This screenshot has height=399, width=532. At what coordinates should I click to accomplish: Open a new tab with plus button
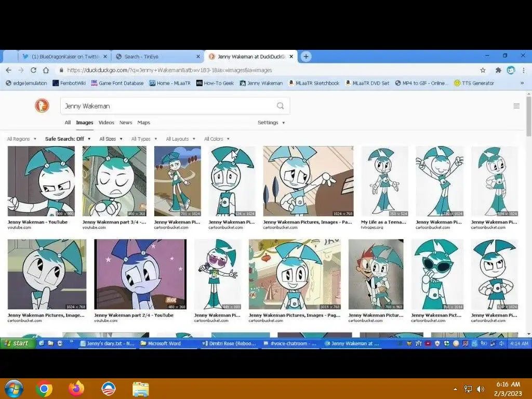click(306, 57)
